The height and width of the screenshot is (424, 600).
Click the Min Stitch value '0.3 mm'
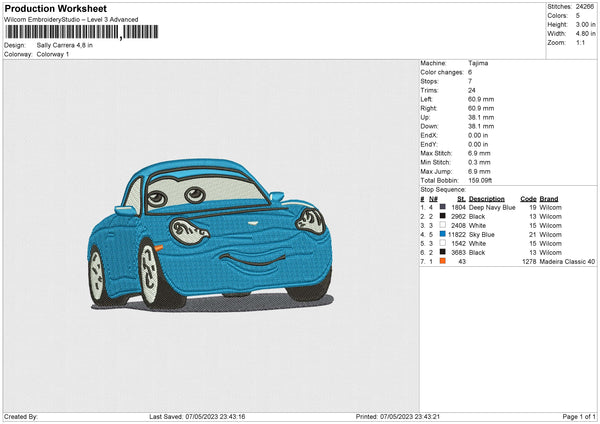(479, 162)
